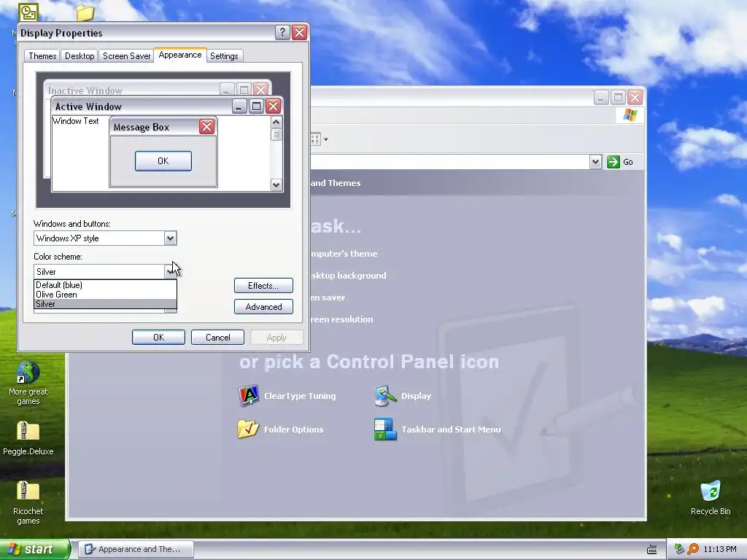
Task: Click the Advanced button
Action: (263, 307)
